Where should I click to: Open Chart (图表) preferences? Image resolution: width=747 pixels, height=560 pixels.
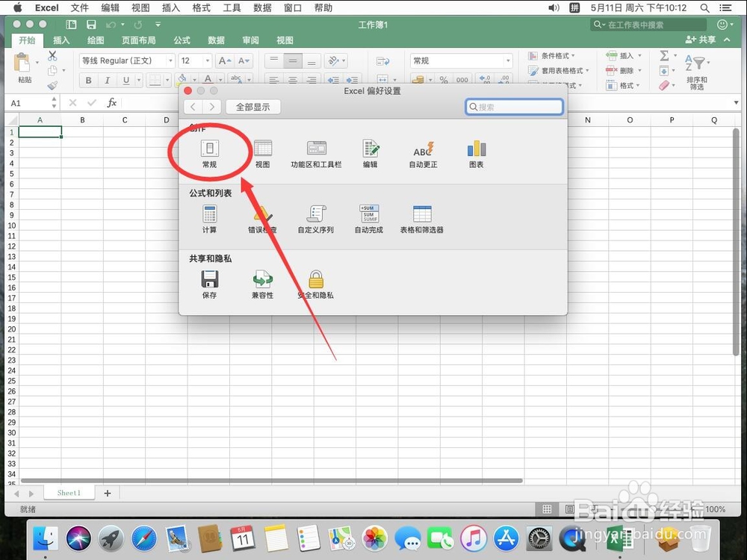coord(477,154)
